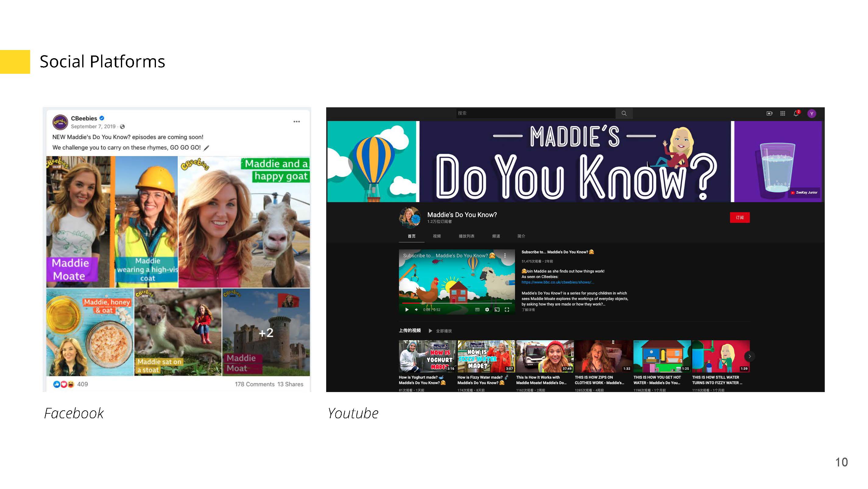Click the Facebook haha reaction icon
The height and width of the screenshot is (489, 868).
(x=71, y=384)
